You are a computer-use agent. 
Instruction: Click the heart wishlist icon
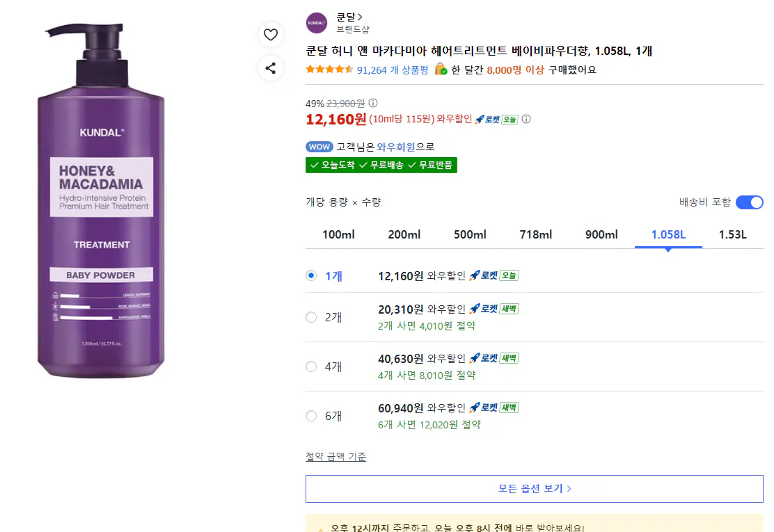coord(270,34)
